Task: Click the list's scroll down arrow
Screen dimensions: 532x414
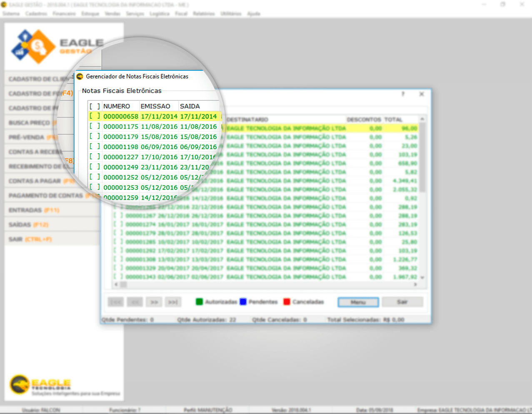Action: tap(422, 277)
